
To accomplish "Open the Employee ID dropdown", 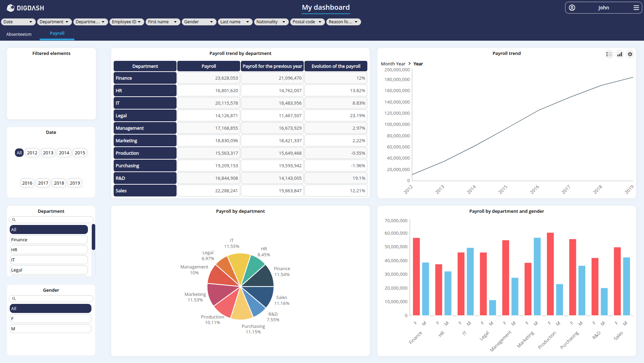I will pos(126,22).
